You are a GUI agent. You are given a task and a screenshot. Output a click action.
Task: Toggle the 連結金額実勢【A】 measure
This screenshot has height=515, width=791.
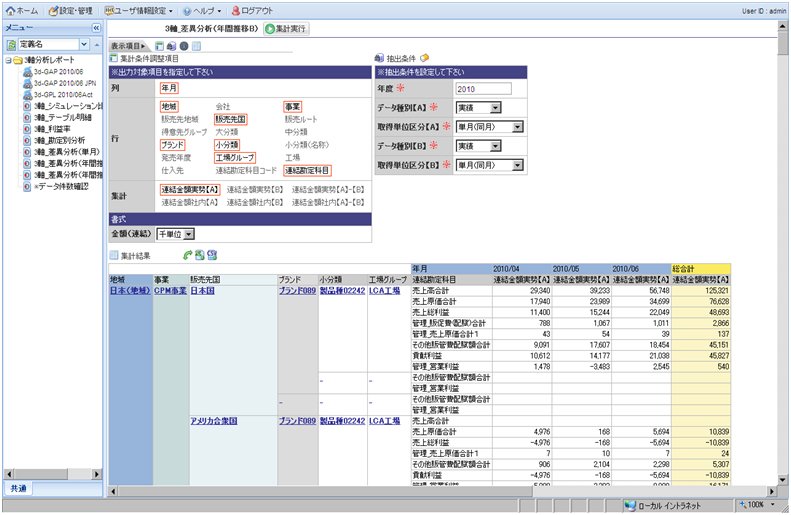(x=190, y=190)
